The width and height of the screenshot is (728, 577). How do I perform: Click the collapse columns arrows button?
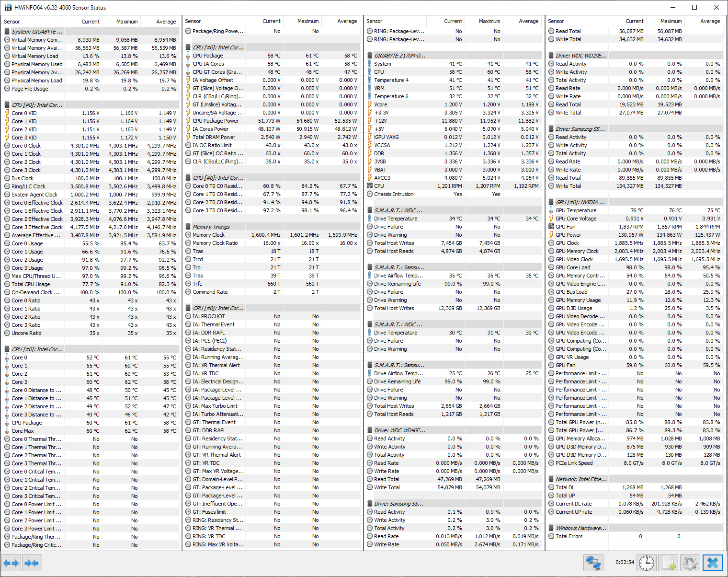(32, 563)
